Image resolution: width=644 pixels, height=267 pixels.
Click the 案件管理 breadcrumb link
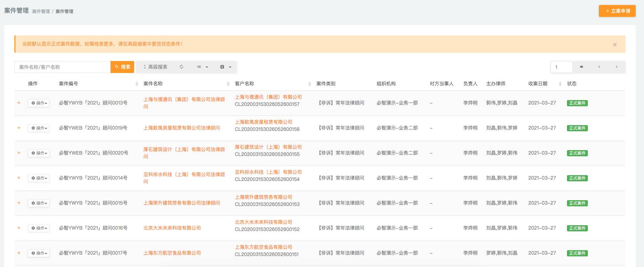41,11
